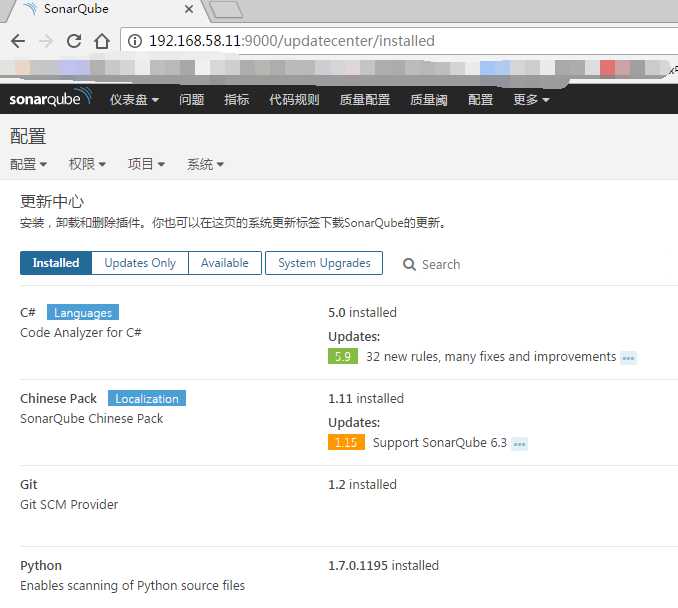Click the 配置 page title
This screenshot has width=678, height=608.
pyautogui.click(x=28, y=136)
